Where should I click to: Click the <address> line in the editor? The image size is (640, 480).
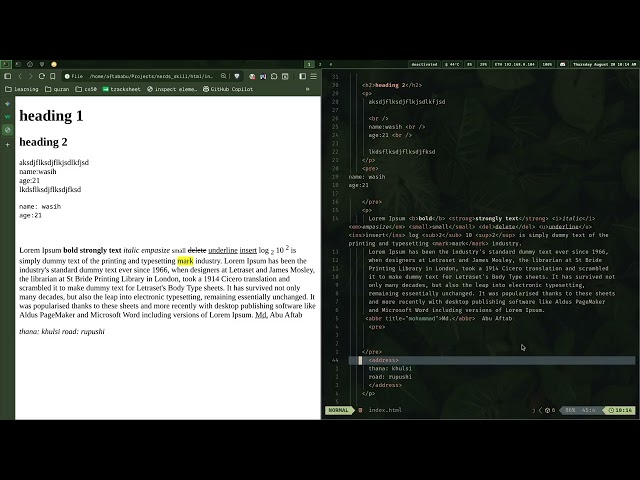pos(492,360)
